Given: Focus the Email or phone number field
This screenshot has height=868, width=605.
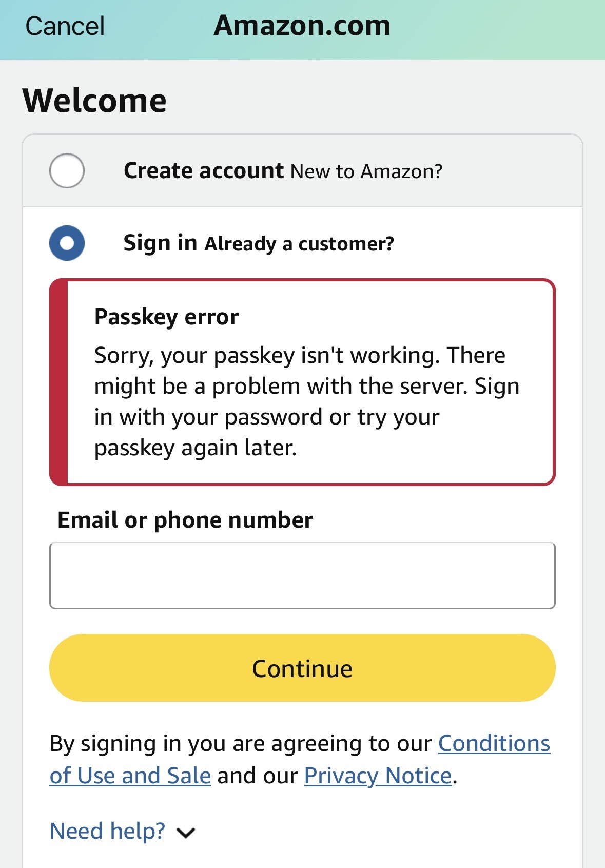Looking at the screenshot, I should [x=302, y=575].
